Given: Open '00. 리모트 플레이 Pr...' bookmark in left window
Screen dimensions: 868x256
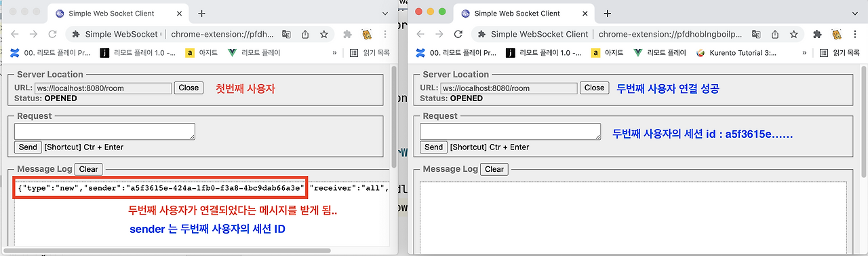Looking at the screenshot, I should click(x=51, y=52).
